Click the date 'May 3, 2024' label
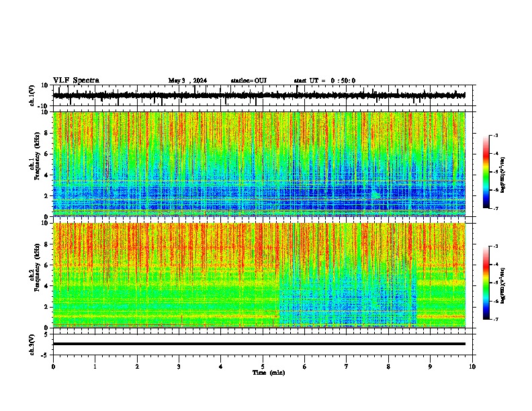Screen dimensions: 532x411 pyautogui.click(x=187, y=81)
